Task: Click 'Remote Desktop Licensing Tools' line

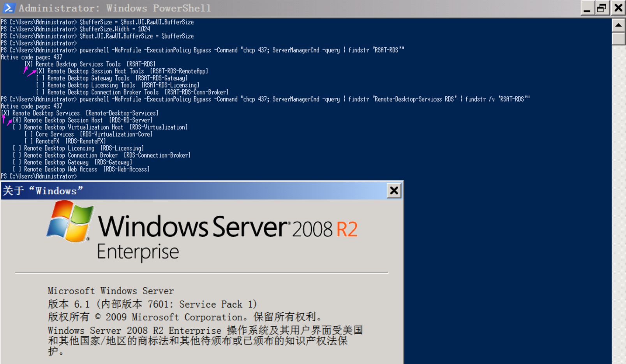Action: [x=118, y=85]
